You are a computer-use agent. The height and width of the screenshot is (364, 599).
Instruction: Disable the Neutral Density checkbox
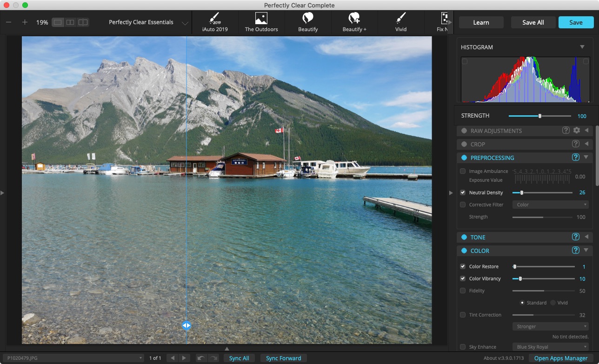(463, 192)
